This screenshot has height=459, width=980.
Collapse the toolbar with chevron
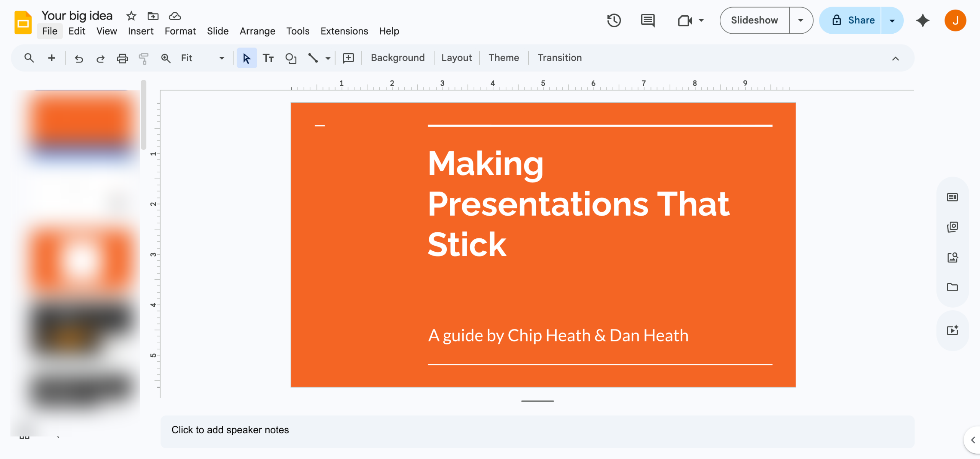tap(895, 59)
